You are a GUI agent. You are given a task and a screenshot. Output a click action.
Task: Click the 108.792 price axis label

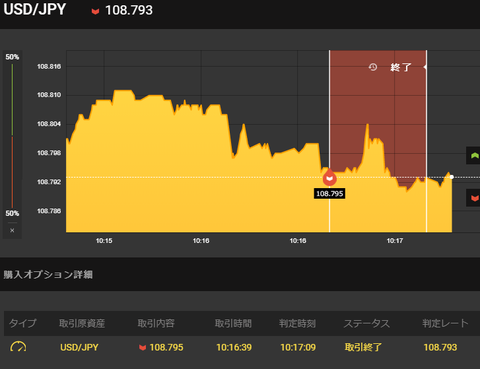pos(49,182)
